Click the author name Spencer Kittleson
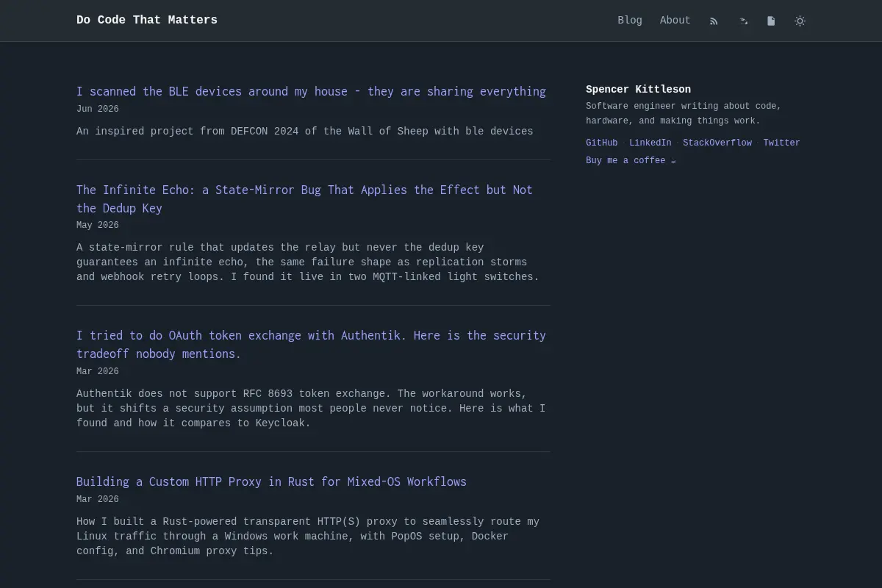This screenshot has height=588, width=882. click(638, 90)
